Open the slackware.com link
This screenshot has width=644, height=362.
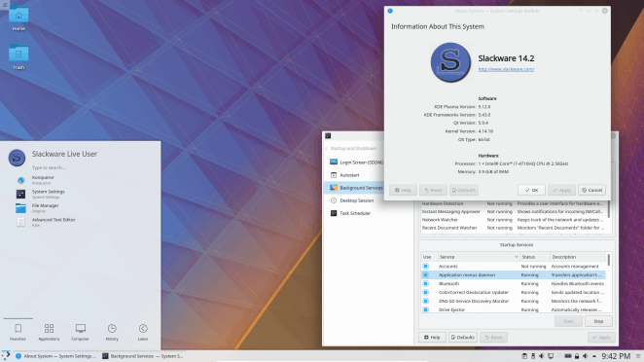pos(506,69)
